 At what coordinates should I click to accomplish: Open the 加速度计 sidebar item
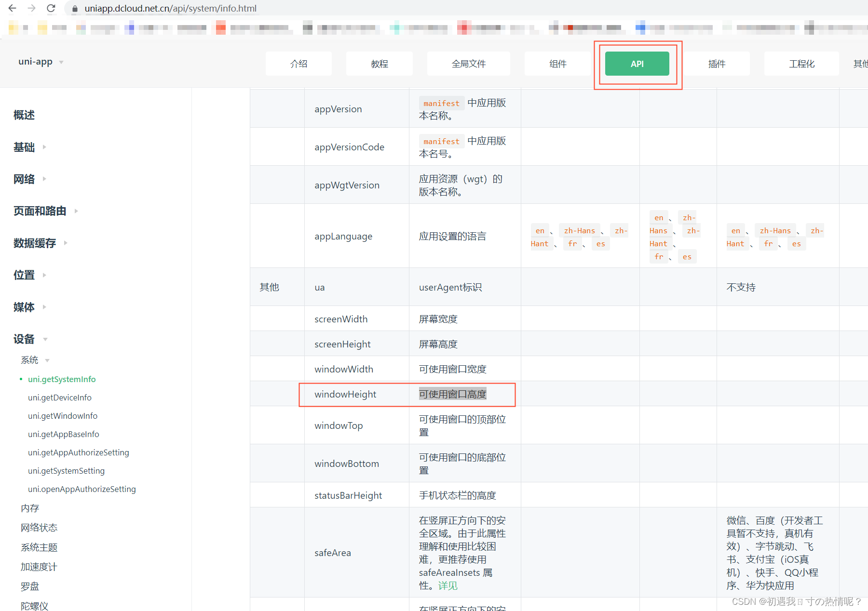click(x=39, y=567)
